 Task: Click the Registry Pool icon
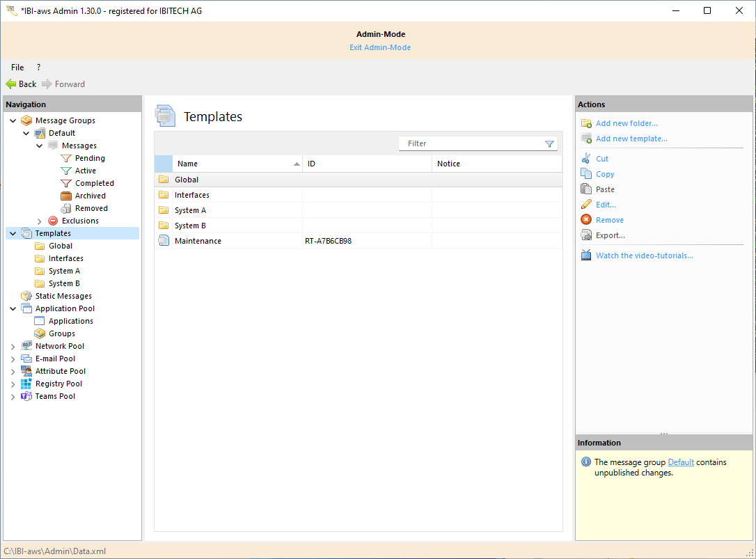[x=26, y=384]
